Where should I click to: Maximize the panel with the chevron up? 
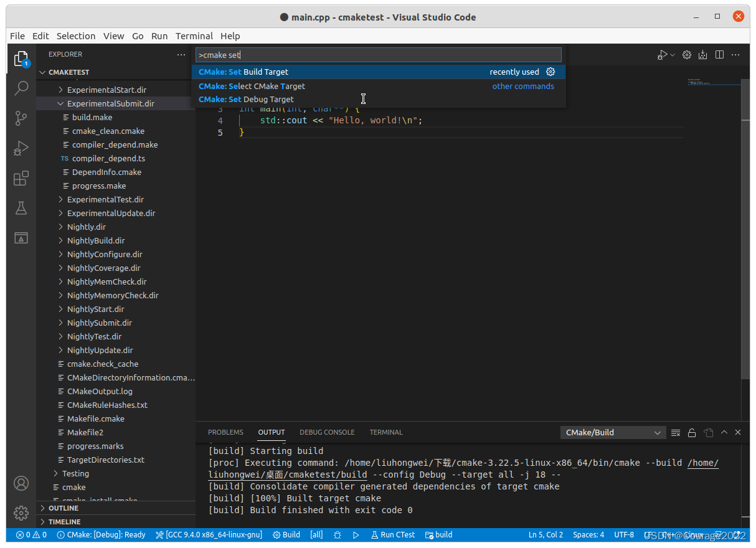point(724,432)
